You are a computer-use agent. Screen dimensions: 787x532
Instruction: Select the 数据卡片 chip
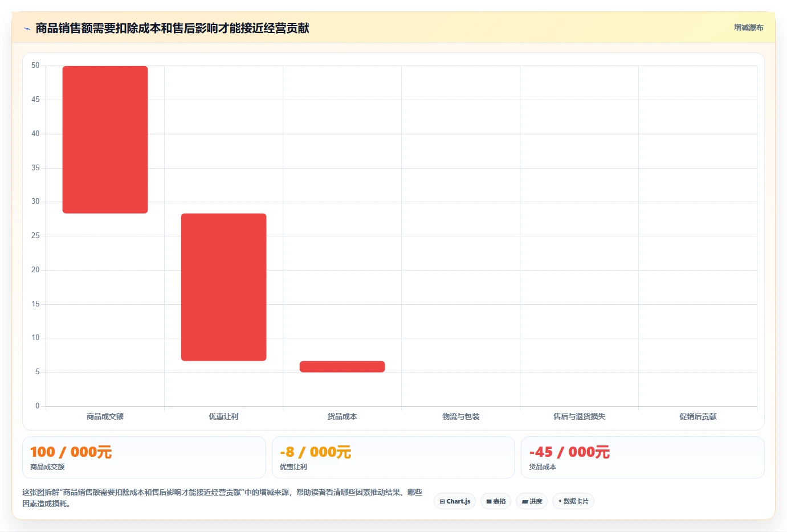coord(573,501)
